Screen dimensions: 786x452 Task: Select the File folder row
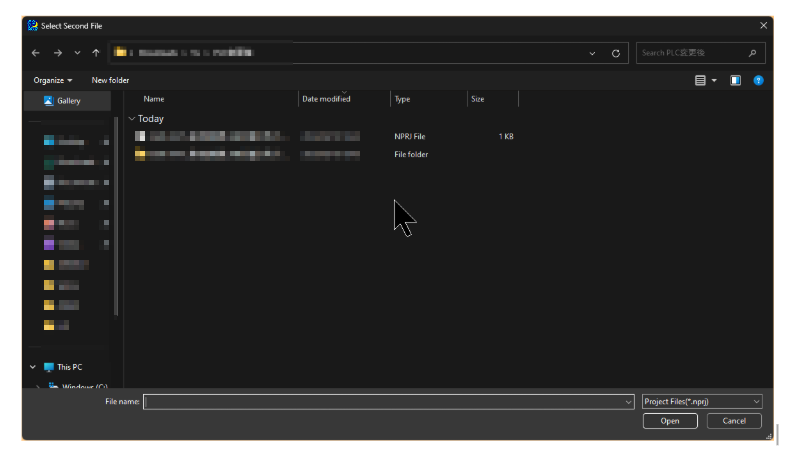pos(324,154)
